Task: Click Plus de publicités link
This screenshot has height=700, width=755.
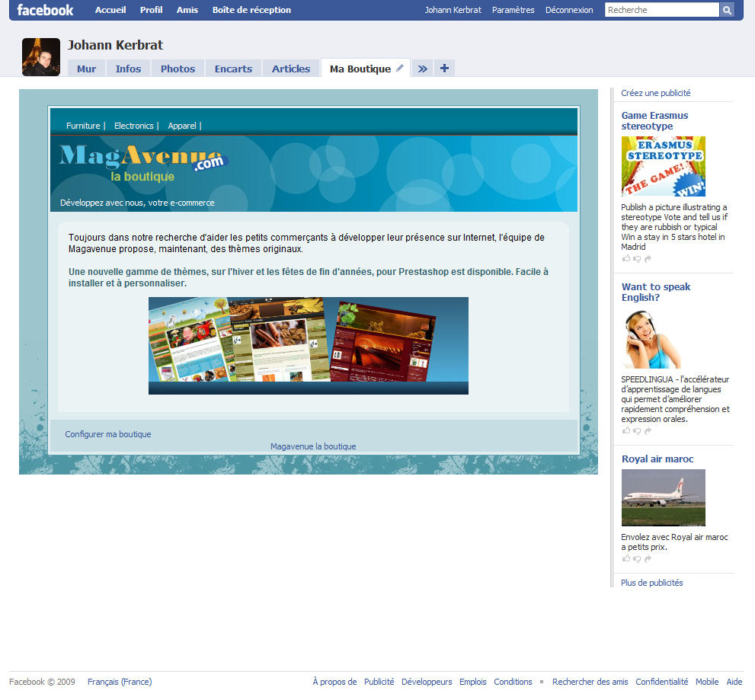Action: pos(651,583)
